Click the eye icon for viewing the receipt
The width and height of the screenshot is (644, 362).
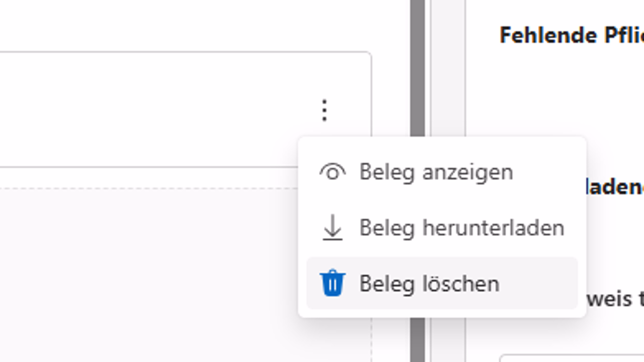[x=333, y=172]
